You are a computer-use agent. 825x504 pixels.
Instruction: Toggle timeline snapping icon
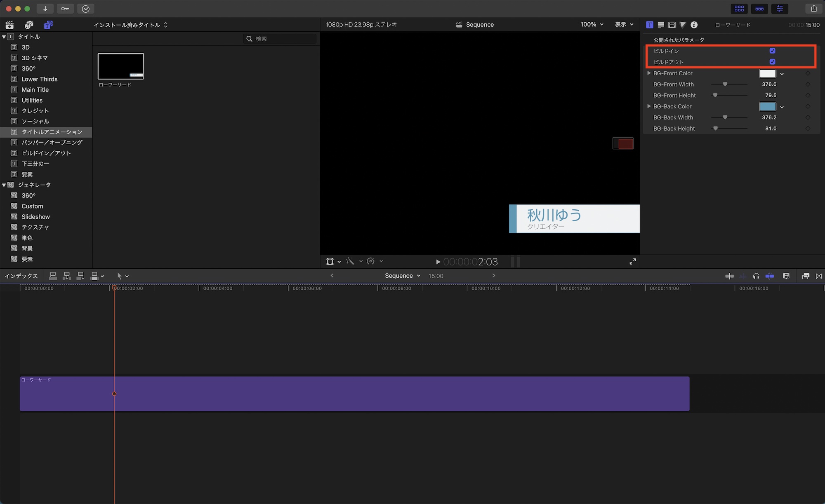click(x=770, y=276)
